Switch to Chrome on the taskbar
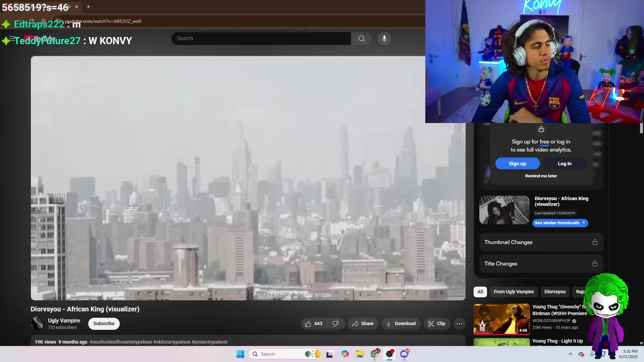Viewport: 644px width, 362px height. tap(375, 354)
